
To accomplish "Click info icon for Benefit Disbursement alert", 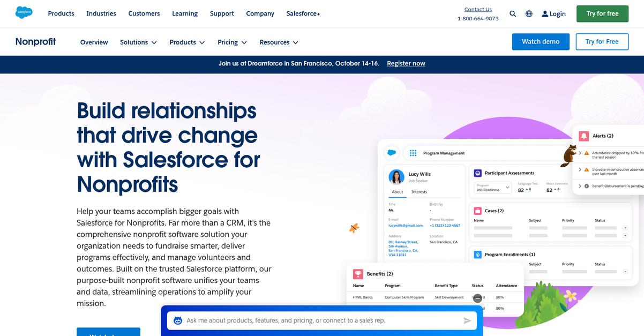I will (x=587, y=186).
